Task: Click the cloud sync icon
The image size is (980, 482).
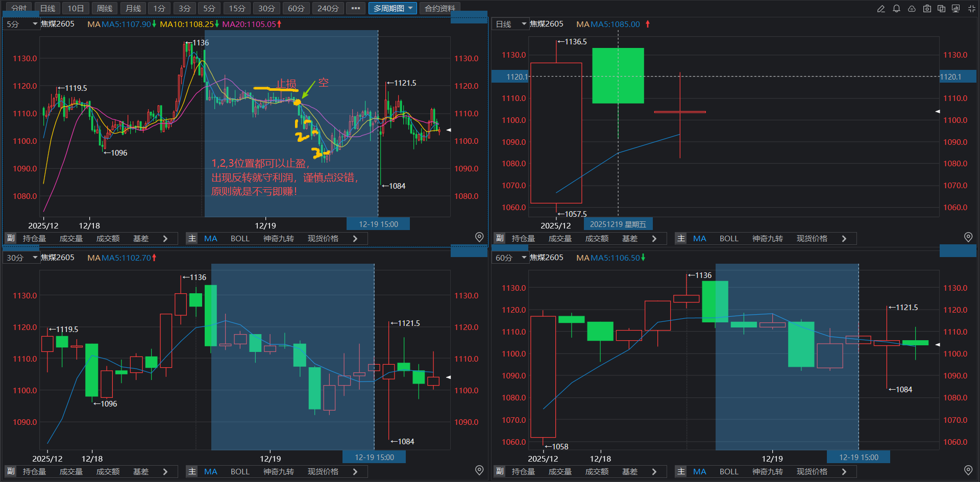Action: tap(912, 9)
